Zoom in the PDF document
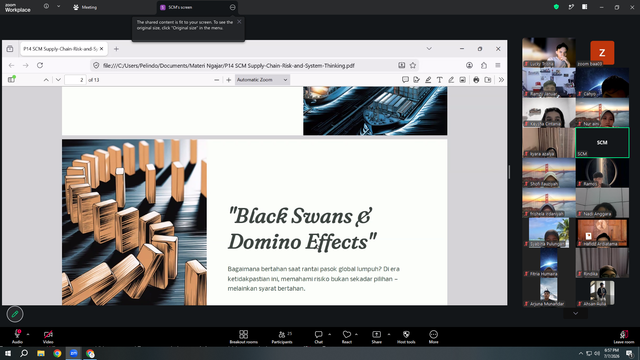This screenshot has width=640, height=360. 229,80
